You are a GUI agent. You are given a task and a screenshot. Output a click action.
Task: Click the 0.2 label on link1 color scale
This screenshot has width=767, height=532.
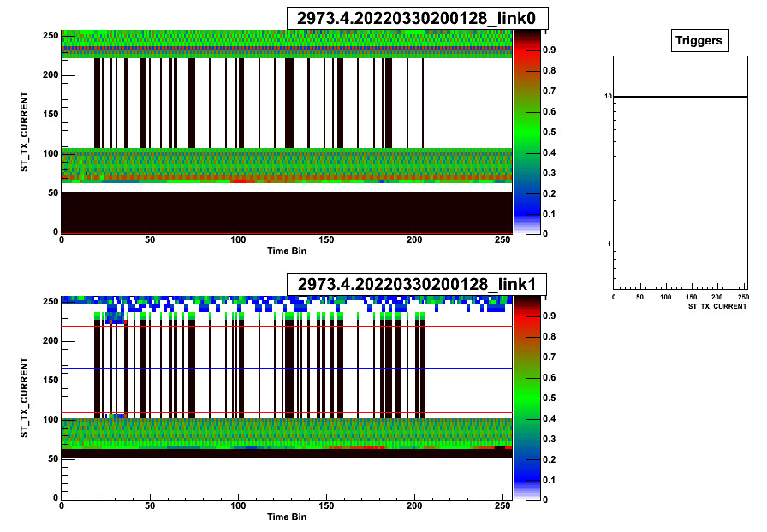[x=550, y=459]
